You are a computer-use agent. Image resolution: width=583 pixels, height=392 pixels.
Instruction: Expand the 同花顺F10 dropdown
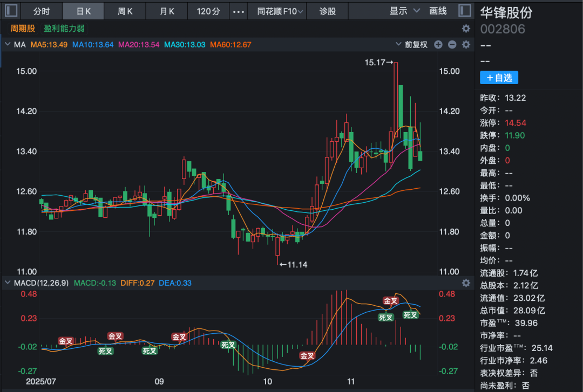coord(280,11)
